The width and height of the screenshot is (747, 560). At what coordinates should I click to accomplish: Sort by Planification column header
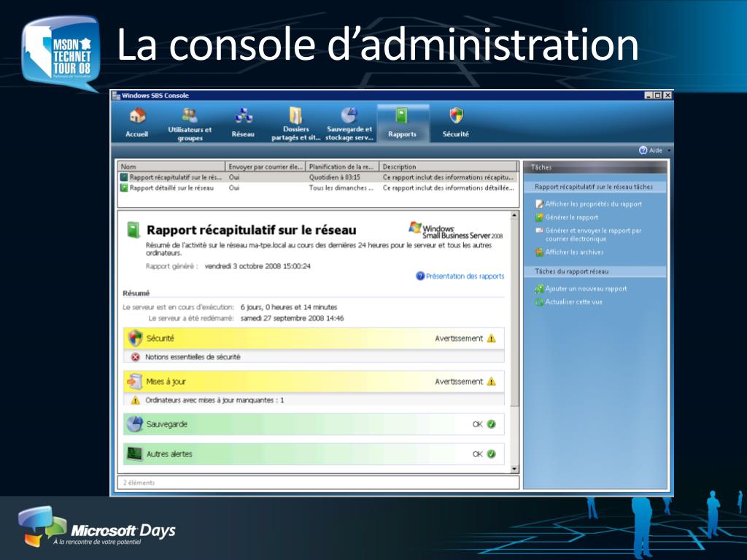[x=342, y=167]
